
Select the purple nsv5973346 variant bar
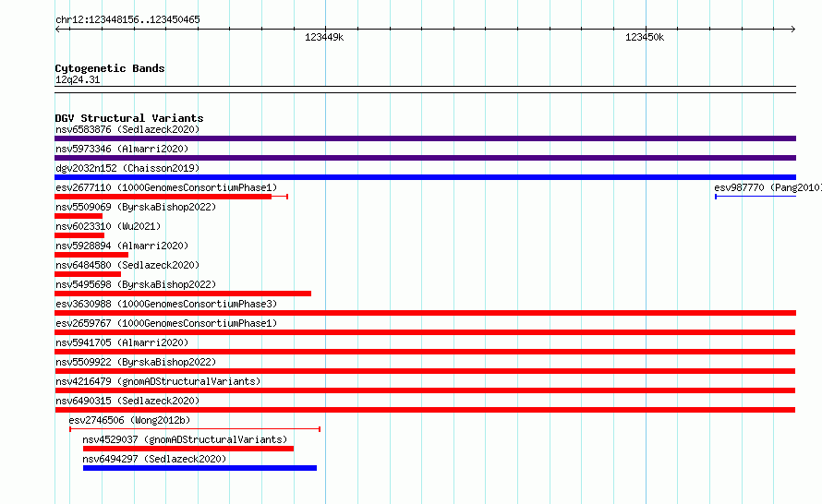425,158
